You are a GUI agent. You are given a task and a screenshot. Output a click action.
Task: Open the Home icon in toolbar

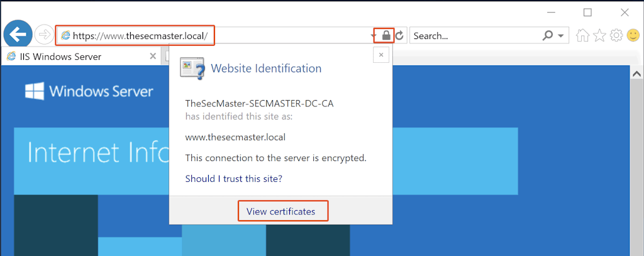click(582, 36)
